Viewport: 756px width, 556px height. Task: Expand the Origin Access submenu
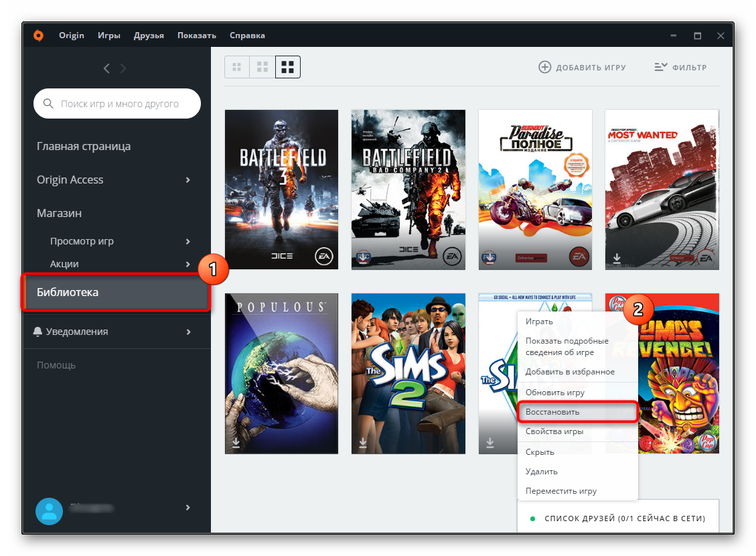(x=187, y=180)
